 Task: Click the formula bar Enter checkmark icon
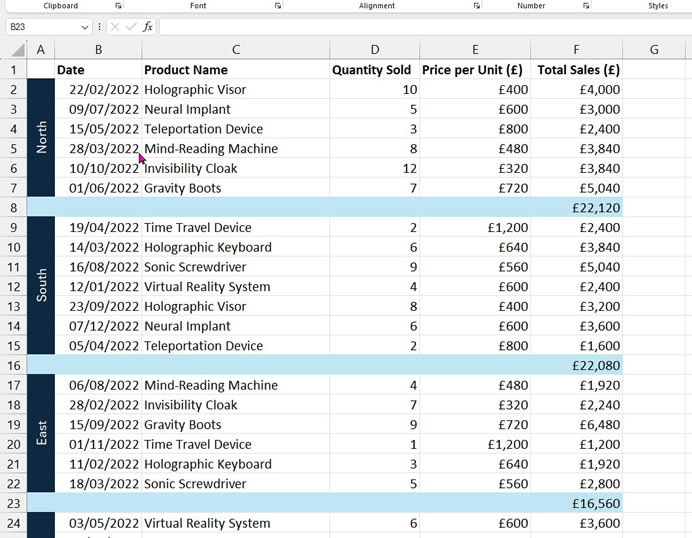coord(131,27)
